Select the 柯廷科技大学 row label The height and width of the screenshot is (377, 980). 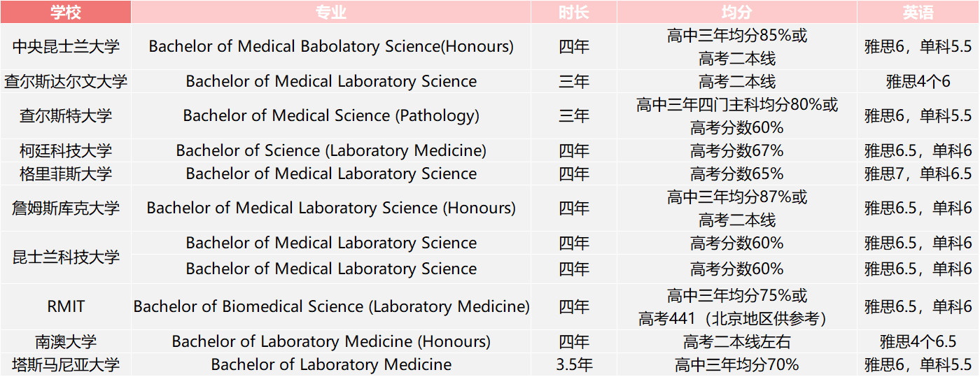[66, 150]
